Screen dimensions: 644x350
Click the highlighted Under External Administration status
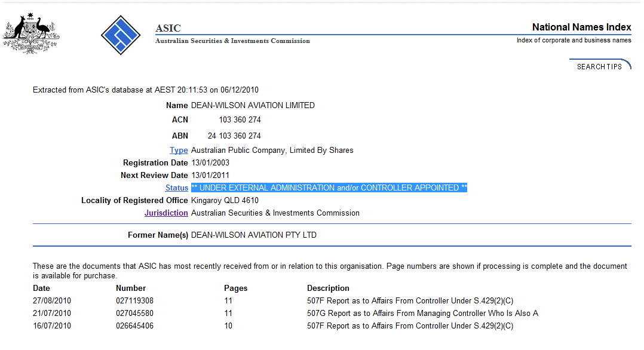pyautogui.click(x=329, y=188)
